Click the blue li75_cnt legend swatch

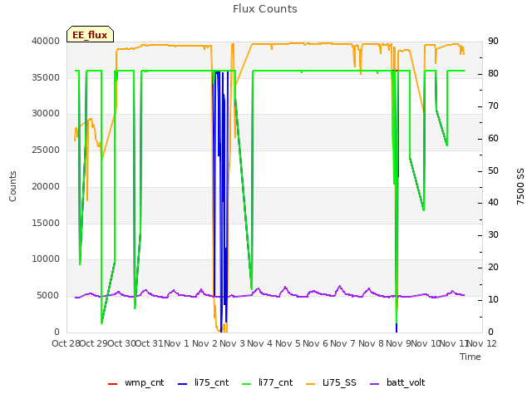[183, 384]
